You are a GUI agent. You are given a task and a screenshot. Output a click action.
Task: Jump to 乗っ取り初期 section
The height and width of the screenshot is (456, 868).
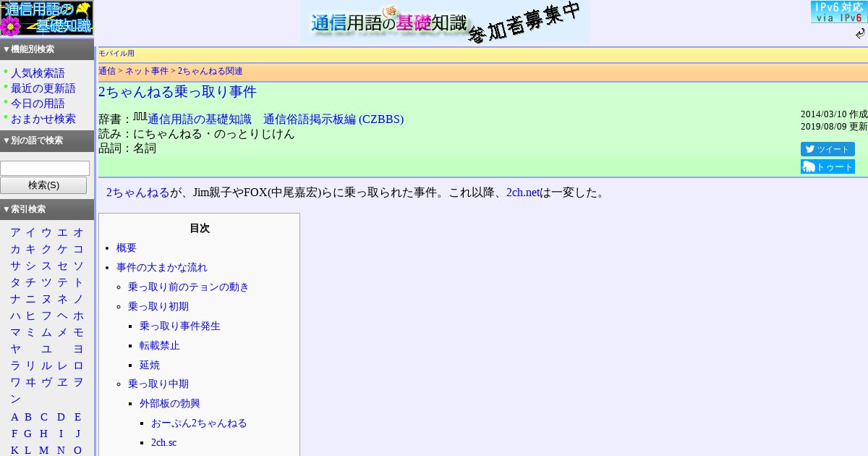(x=158, y=306)
